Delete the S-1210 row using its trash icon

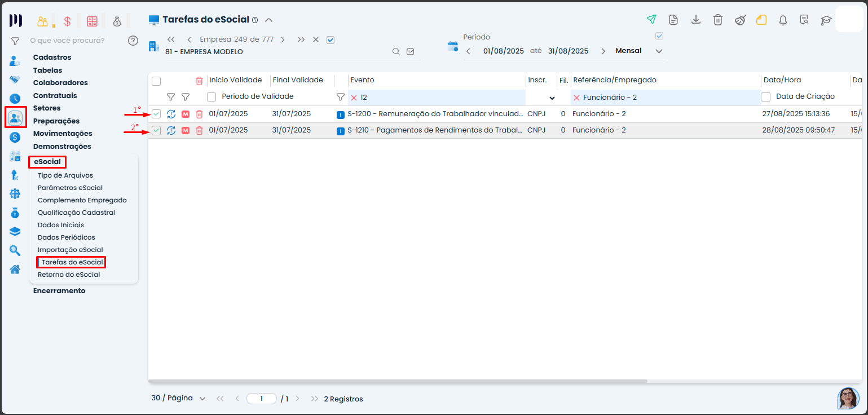(199, 131)
